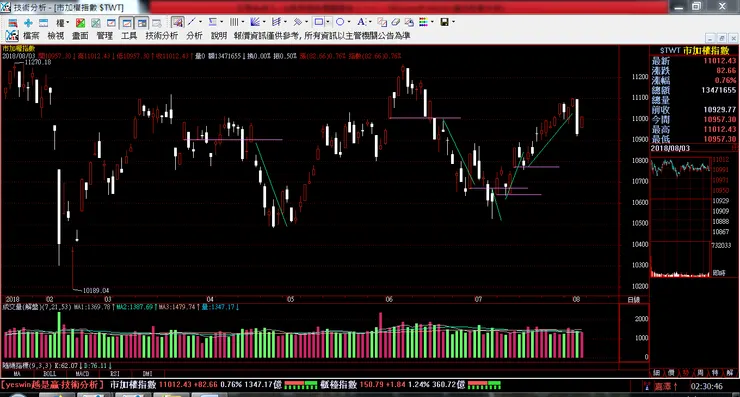Select the 周 tab in quote panel
Image resolution: width=740 pixels, height=397 pixels.
[x=700, y=372]
